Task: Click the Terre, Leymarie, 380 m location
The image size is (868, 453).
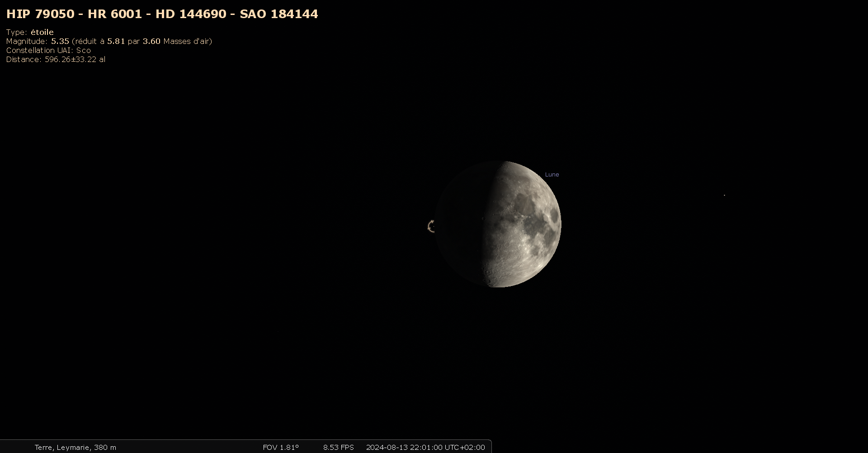Action: tap(75, 447)
